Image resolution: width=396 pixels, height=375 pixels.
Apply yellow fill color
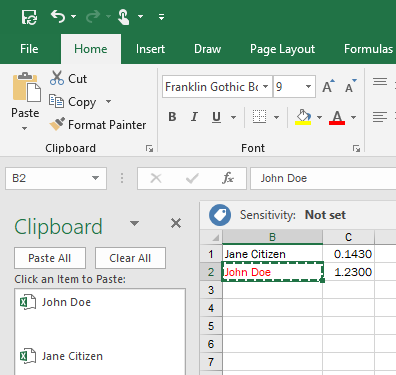pyautogui.click(x=303, y=117)
